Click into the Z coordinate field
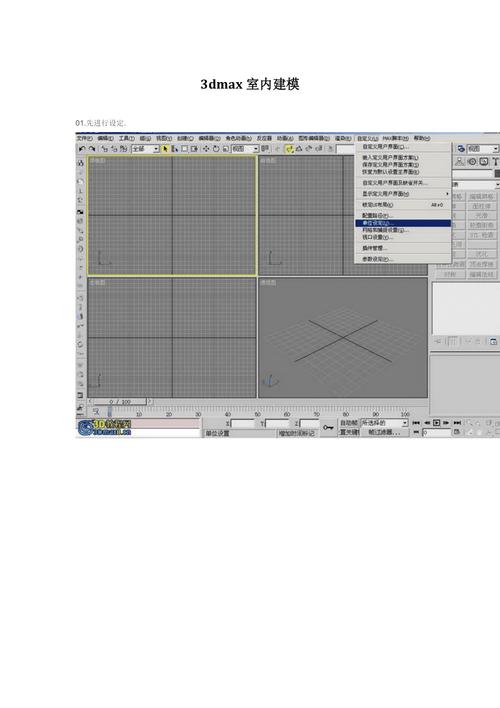The width and height of the screenshot is (500, 708). pyautogui.click(x=310, y=424)
